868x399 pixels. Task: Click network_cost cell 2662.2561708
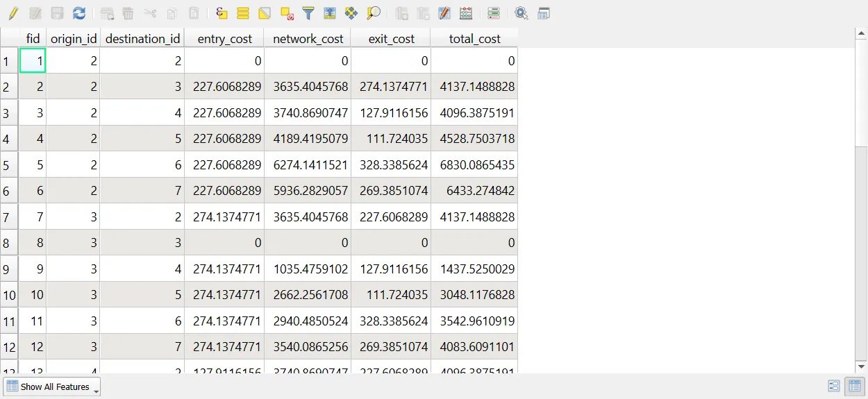(308, 295)
